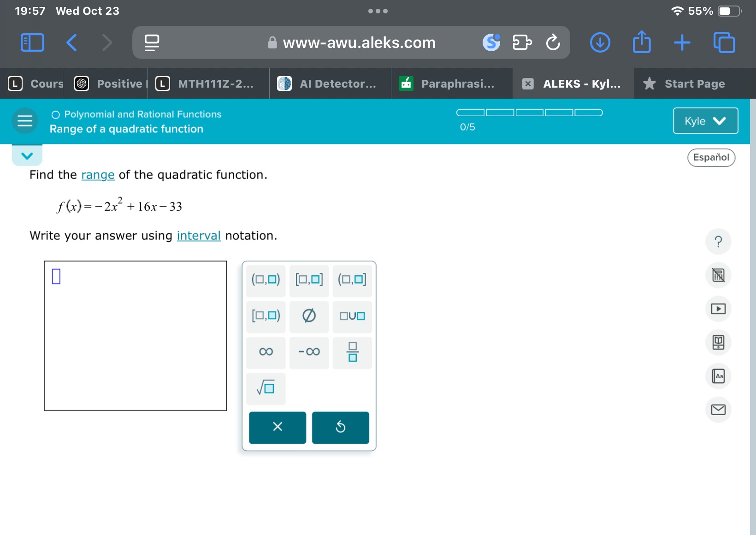Open the help question mark

(718, 241)
